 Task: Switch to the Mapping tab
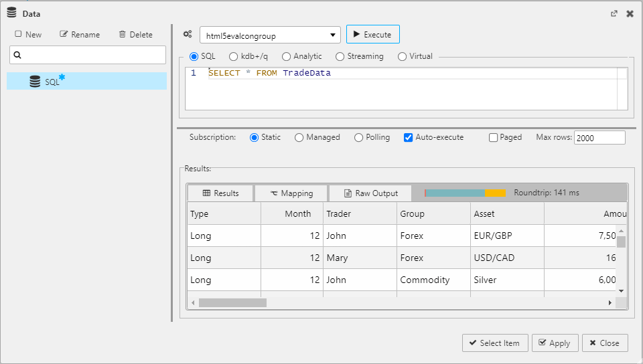[x=291, y=193]
